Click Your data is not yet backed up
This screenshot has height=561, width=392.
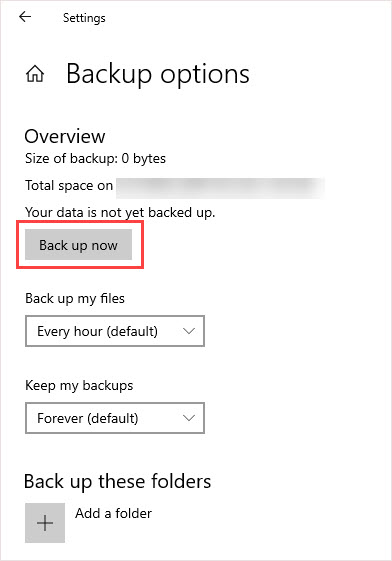[120, 213]
